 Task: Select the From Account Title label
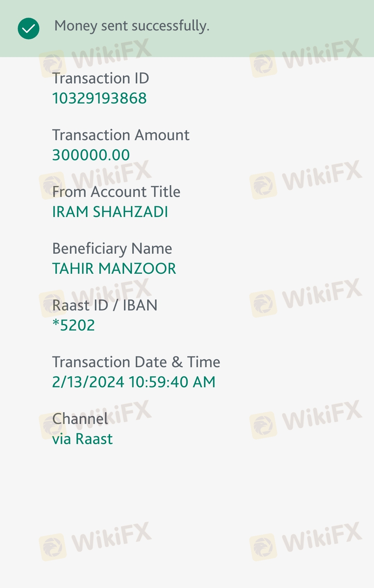pyautogui.click(x=116, y=192)
